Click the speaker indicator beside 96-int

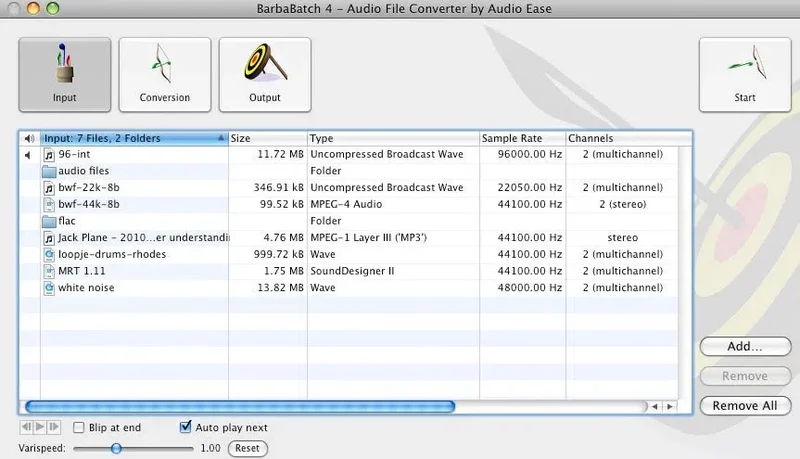click(x=28, y=155)
